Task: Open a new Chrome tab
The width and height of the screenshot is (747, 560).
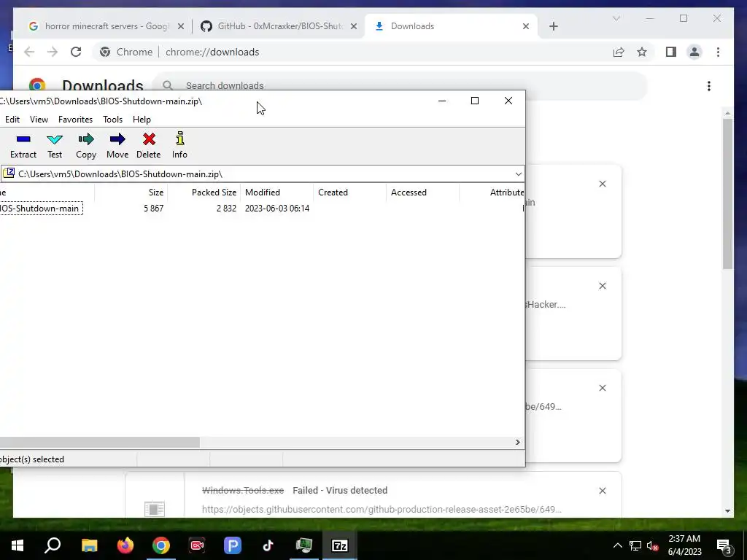Action: point(553,26)
